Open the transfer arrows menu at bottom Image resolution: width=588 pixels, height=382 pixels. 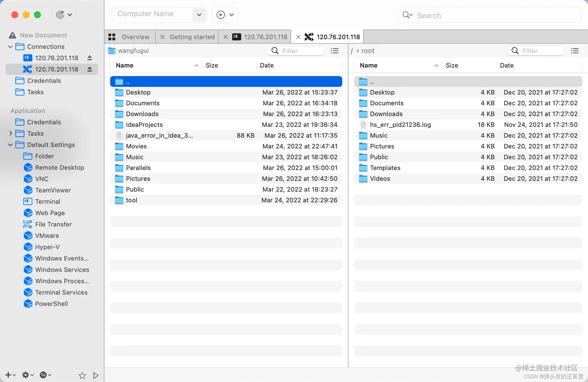coord(45,375)
